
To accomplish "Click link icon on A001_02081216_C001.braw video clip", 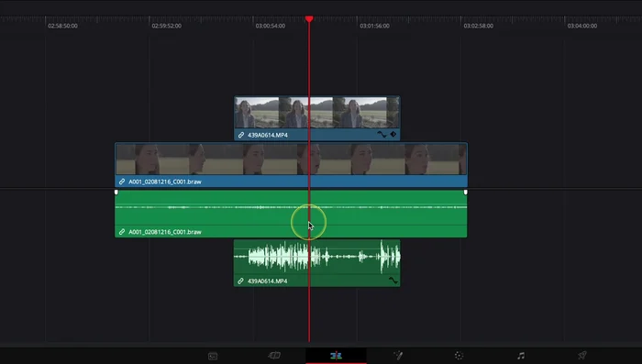I will click(122, 182).
